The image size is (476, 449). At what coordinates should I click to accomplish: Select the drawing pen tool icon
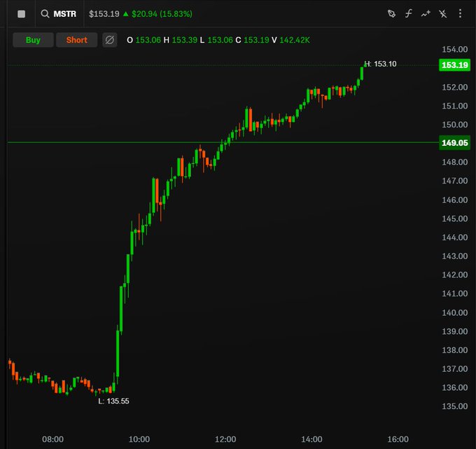point(391,14)
